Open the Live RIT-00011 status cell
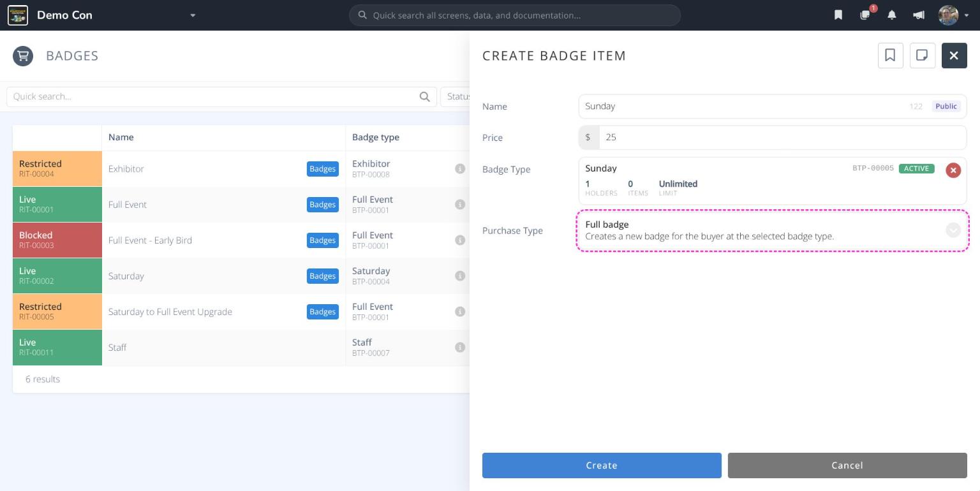The image size is (980, 491). pos(57,348)
